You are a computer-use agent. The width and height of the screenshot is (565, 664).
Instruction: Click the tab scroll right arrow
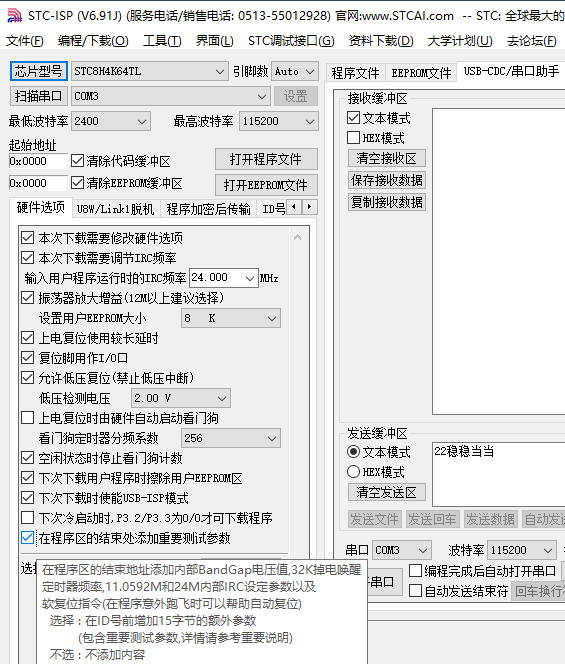[x=310, y=207]
